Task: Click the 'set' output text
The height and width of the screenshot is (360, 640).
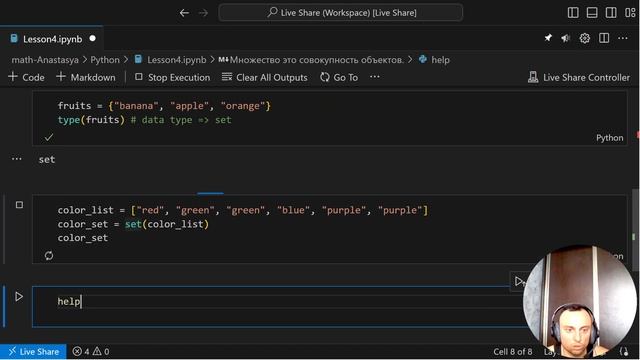Action: point(47,160)
